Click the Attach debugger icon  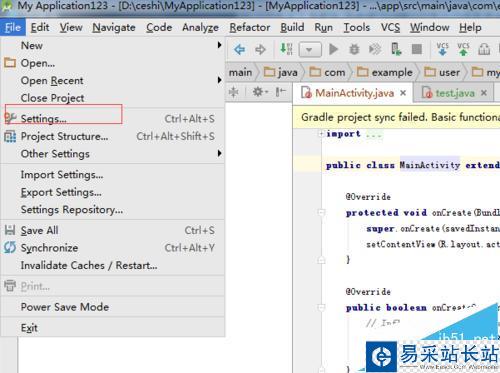(375, 49)
